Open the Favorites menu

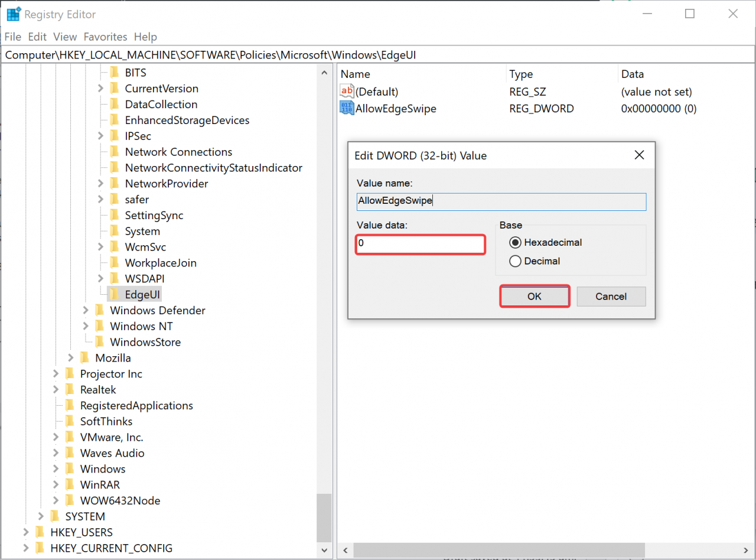click(105, 37)
